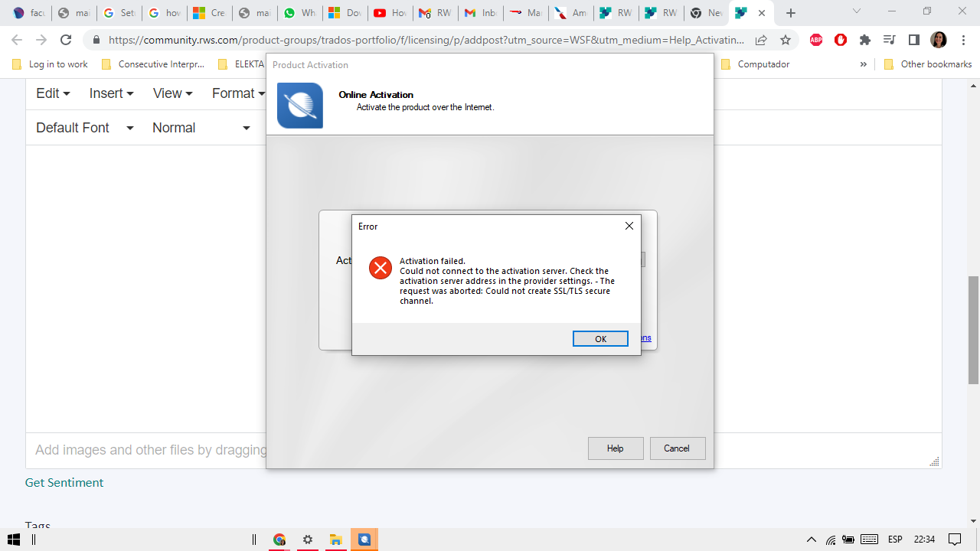The image size is (980, 551).
Task: Open the Extensions puzzle icon
Action: [864, 38]
